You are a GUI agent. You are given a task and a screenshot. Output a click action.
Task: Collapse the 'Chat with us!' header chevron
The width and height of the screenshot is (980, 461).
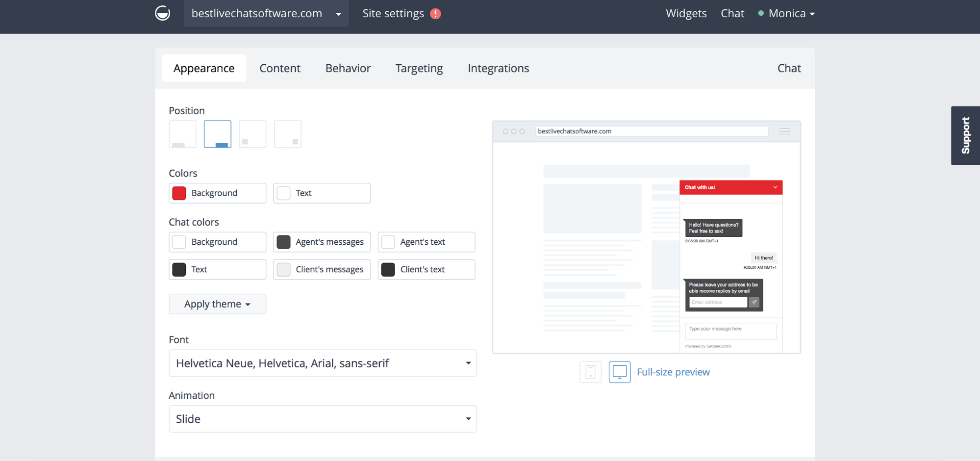point(775,187)
